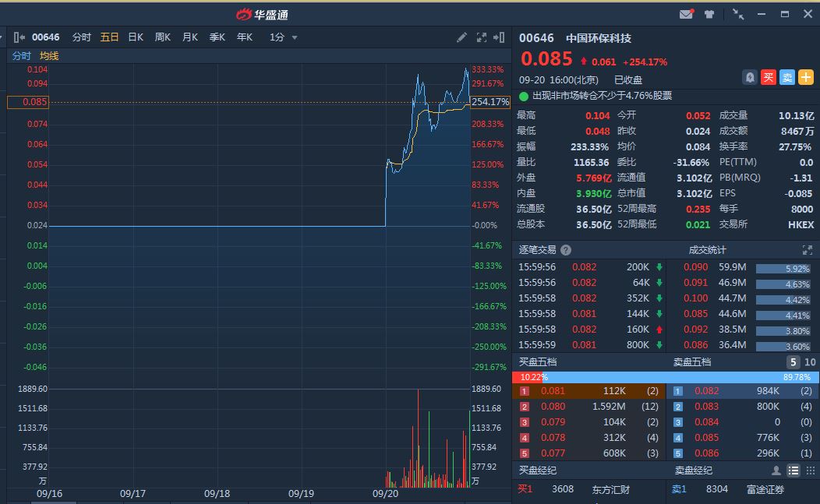Expand the chart to fullscreen
Screen dimensions: 820x504
pyautogui.click(x=481, y=37)
